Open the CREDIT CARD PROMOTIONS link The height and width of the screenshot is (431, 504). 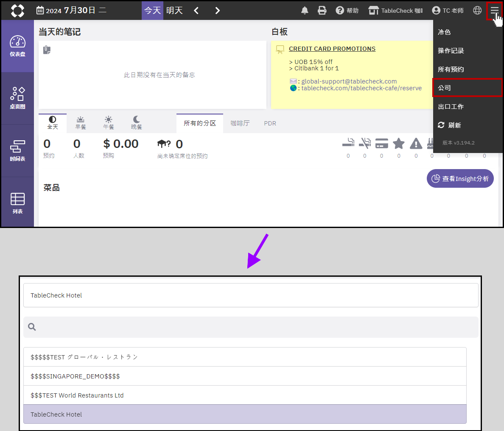(332, 49)
